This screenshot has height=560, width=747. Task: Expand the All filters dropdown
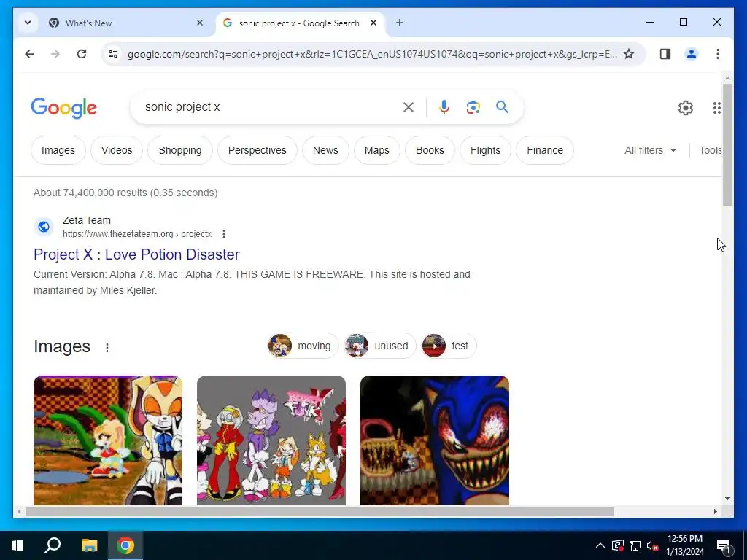[x=650, y=150]
